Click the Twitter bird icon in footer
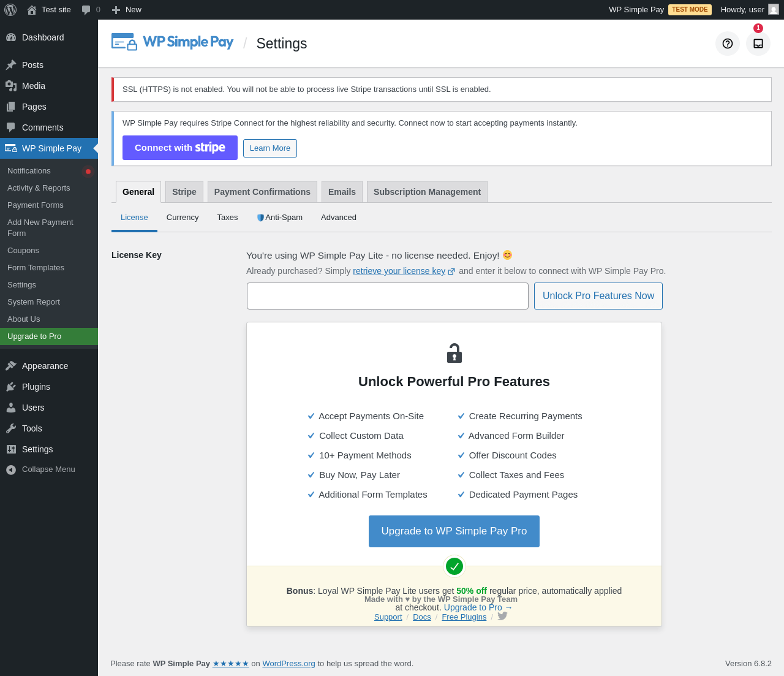This screenshot has width=784, height=676. point(502,616)
